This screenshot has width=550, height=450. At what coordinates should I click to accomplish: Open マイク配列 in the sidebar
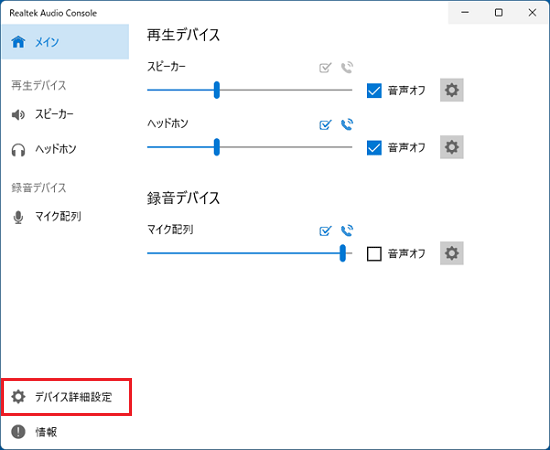point(66,217)
